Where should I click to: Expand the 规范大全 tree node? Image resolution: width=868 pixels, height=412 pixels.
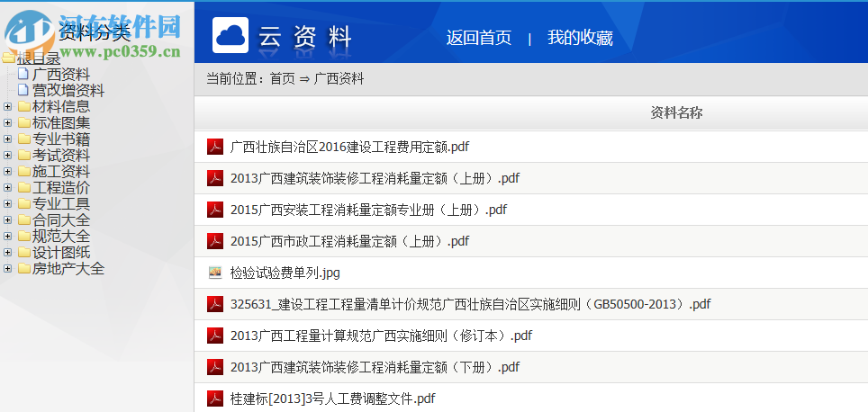[8, 237]
